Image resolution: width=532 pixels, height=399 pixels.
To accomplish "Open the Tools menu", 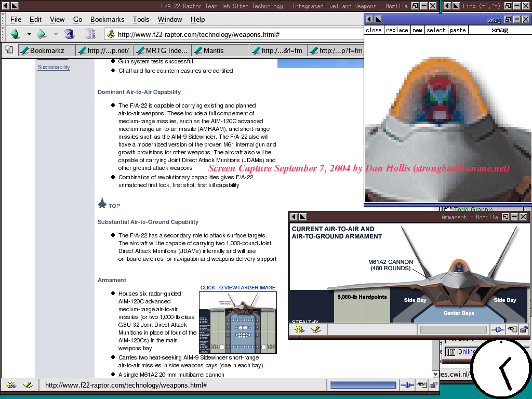I will tap(141, 19).
